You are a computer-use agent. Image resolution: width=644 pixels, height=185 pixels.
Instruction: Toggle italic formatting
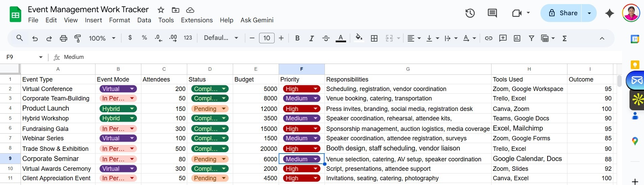click(311, 38)
